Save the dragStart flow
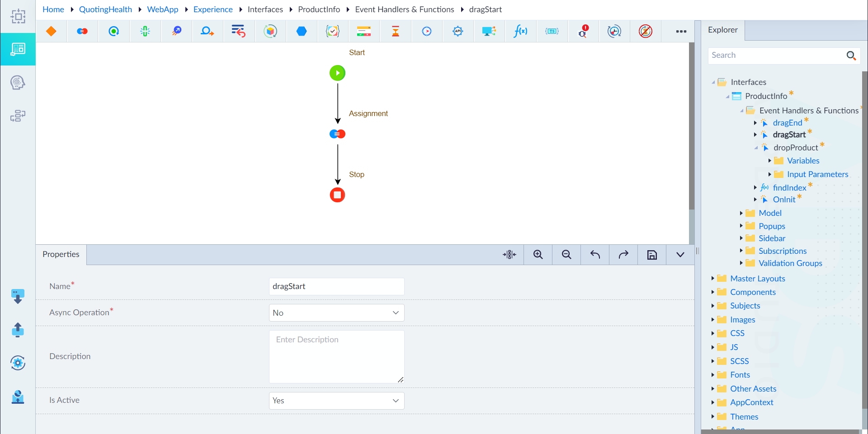The width and height of the screenshot is (868, 434). [x=652, y=255]
